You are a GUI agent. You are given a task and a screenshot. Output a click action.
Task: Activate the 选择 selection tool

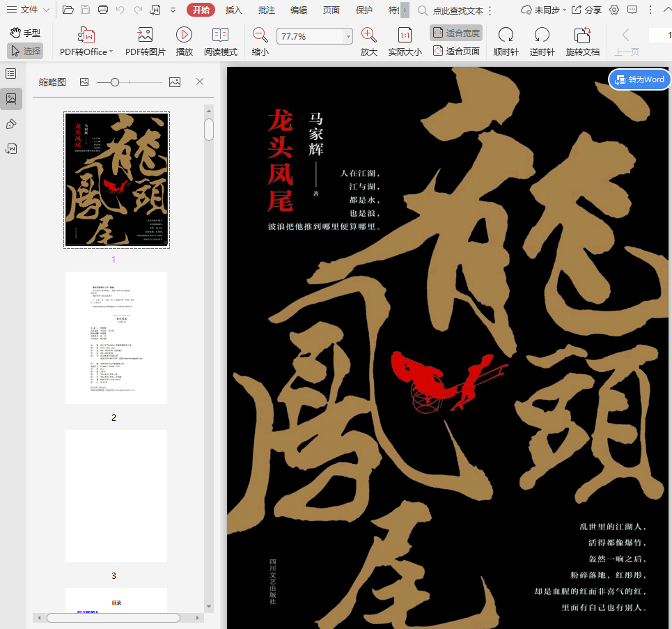pyautogui.click(x=25, y=51)
